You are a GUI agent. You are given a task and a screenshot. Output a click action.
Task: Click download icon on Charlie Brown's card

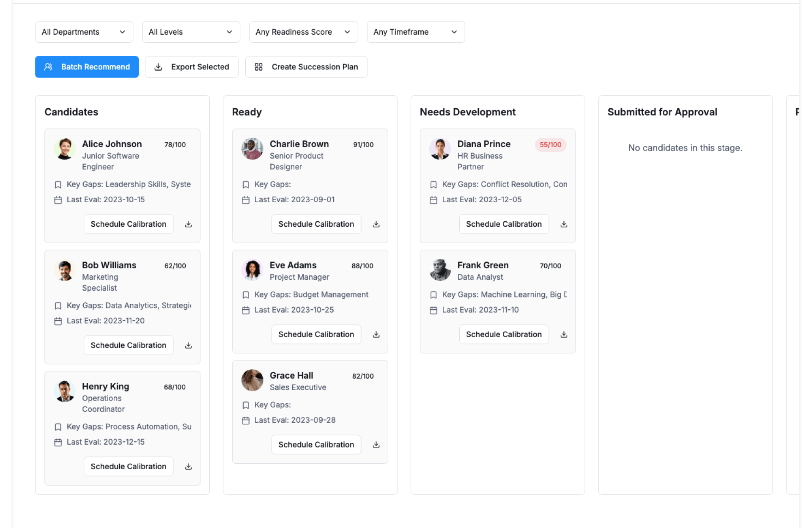376,224
